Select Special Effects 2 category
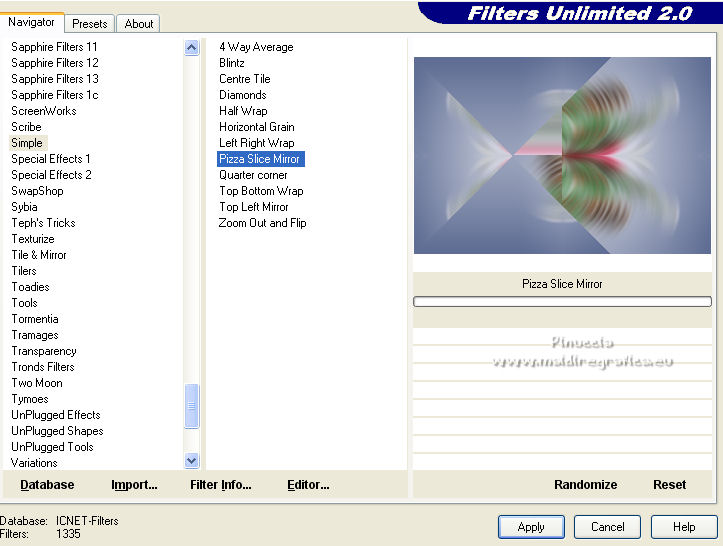The height and width of the screenshot is (546, 723). 51,175
